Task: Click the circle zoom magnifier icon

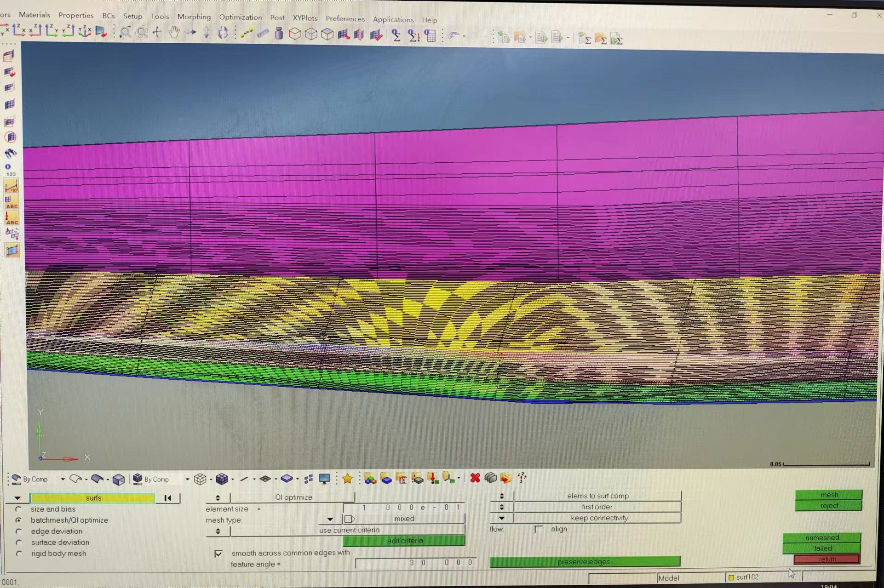Action: pyautogui.click(x=142, y=32)
